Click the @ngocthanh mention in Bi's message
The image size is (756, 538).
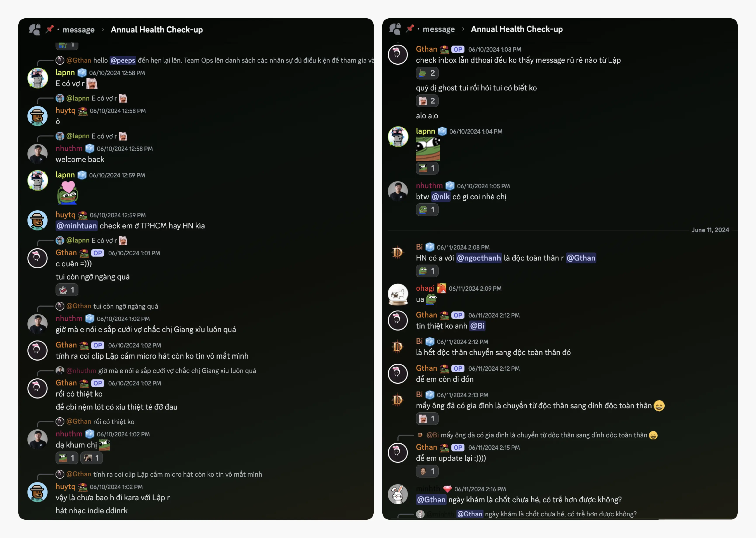pos(479,258)
